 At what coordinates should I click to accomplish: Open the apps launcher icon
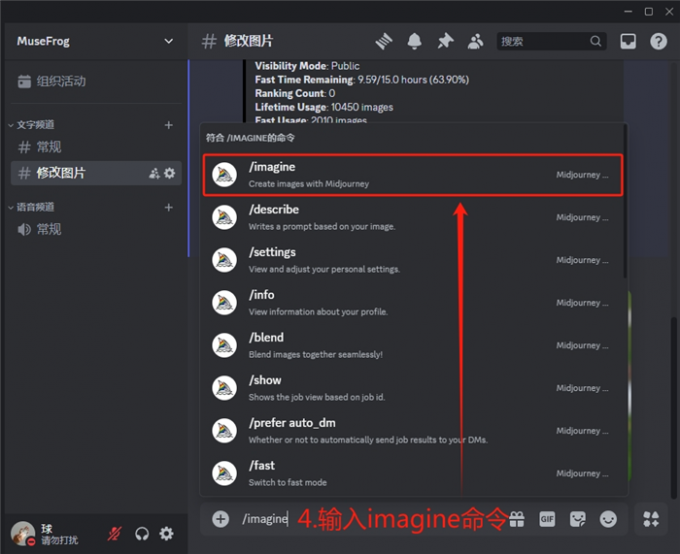[651, 519]
